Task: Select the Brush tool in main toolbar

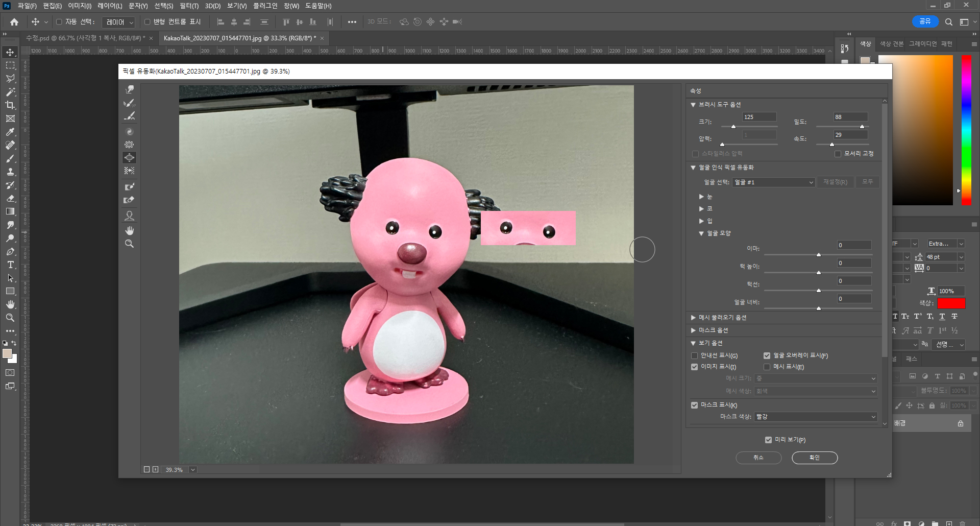Action: (10, 158)
